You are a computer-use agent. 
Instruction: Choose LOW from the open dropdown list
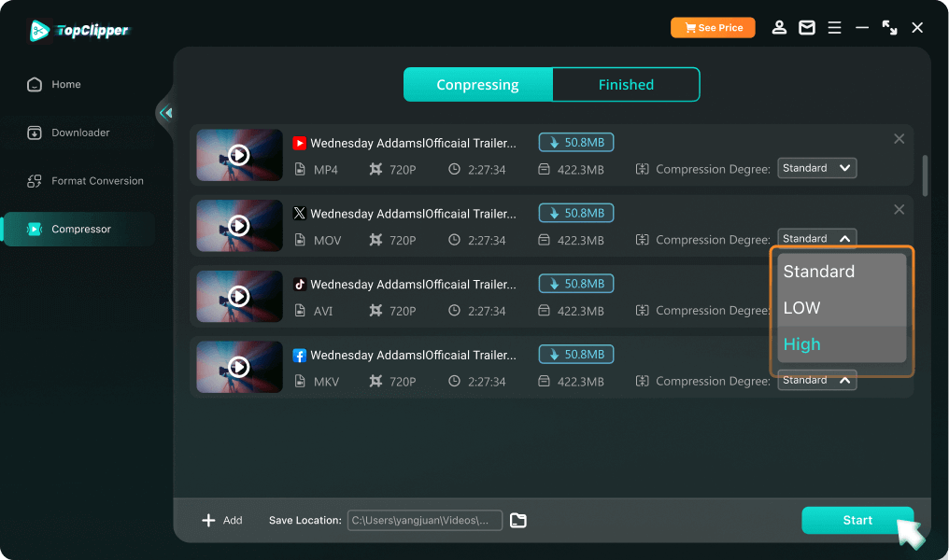(x=842, y=308)
